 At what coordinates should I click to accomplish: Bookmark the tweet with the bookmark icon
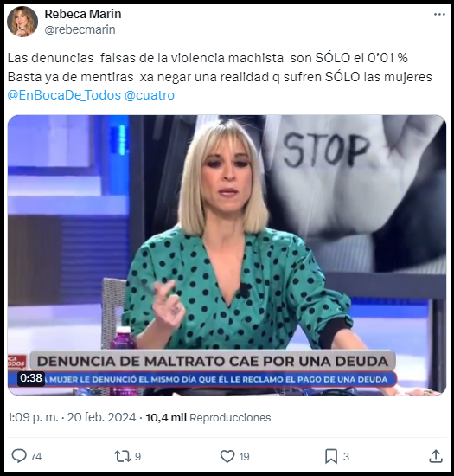(331, 456)
